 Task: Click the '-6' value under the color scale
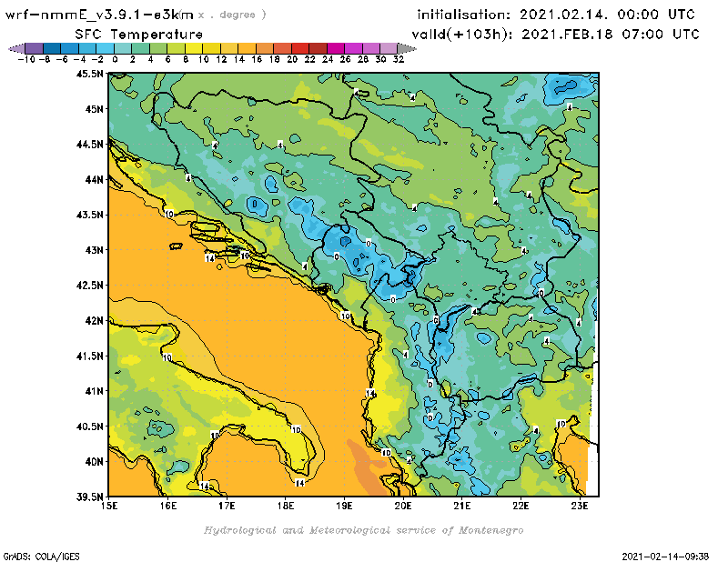tap(62, 59)
